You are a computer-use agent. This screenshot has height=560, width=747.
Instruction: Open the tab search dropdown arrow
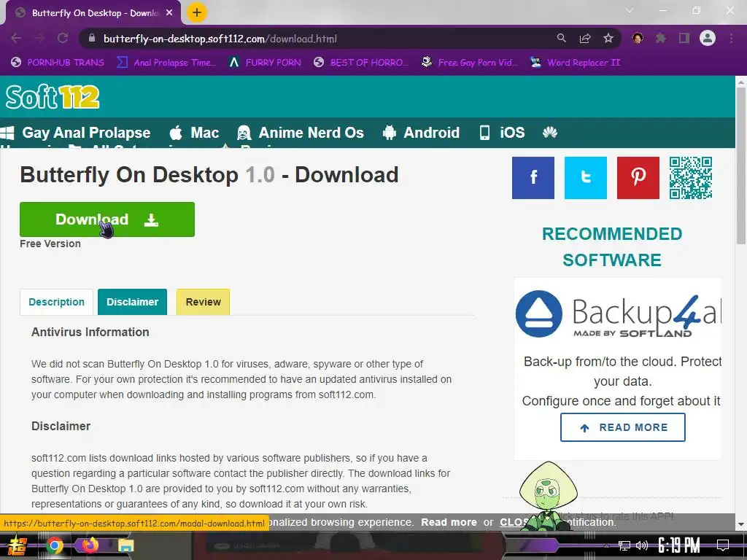point(630,10)
